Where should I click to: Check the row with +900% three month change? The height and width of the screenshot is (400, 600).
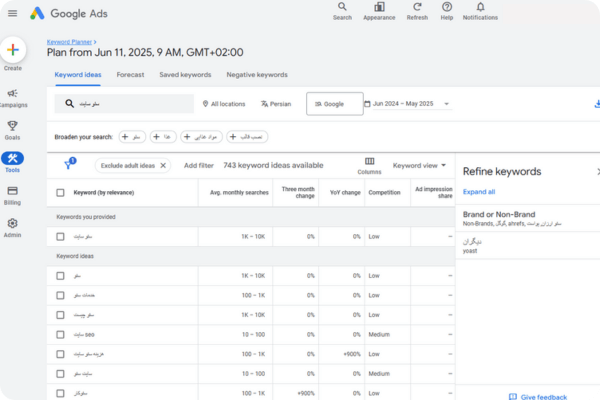[x=60, y=393]
